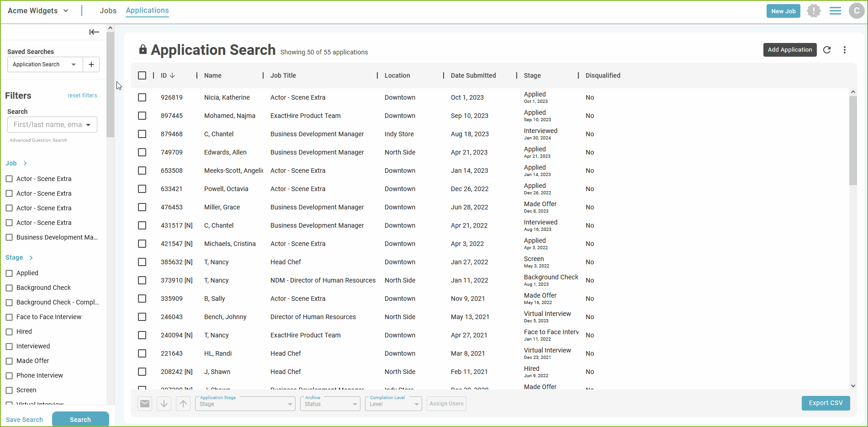The height and width of the screenshot is (427, 868).
Task: Open the three-dot more options menu
Action: tap(845, 50)
